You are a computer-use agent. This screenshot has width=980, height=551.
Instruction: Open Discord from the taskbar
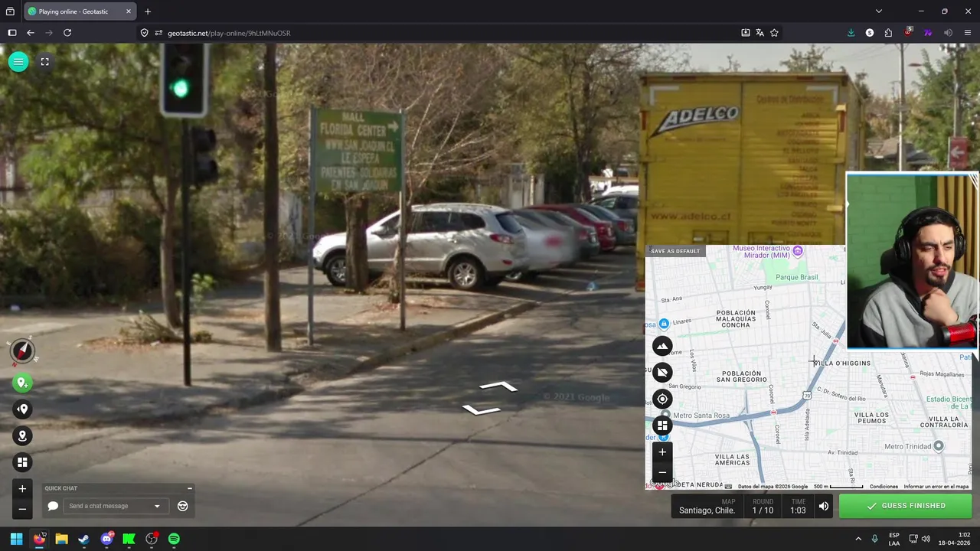click(x=106, y=539)
